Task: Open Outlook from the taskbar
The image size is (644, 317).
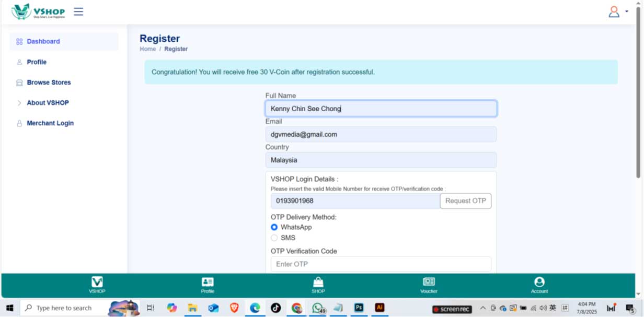Action: [213, 308]
